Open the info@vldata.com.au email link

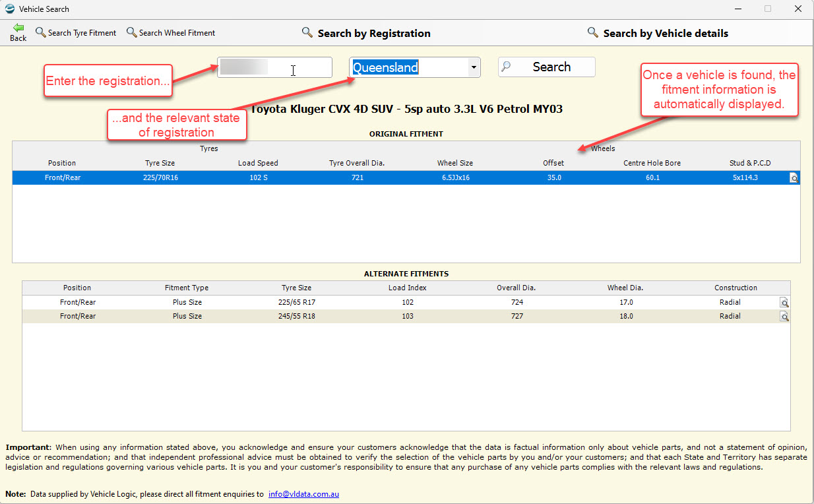tap(303, 494)
